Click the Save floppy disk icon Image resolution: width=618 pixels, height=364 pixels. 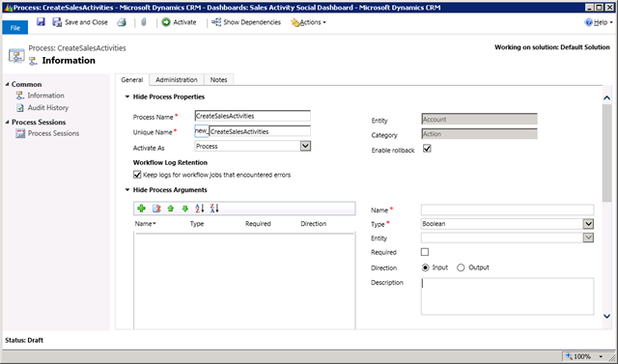pos(41,22)
